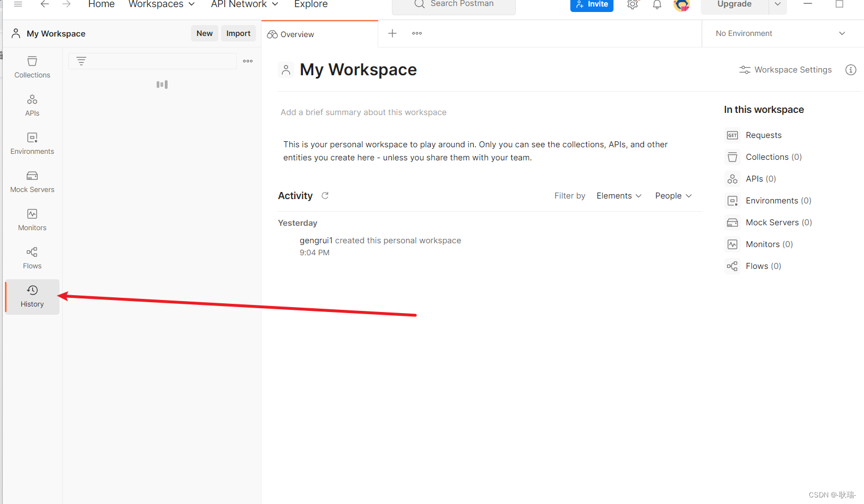Add a new tab with plus icon

pos(392,33)
